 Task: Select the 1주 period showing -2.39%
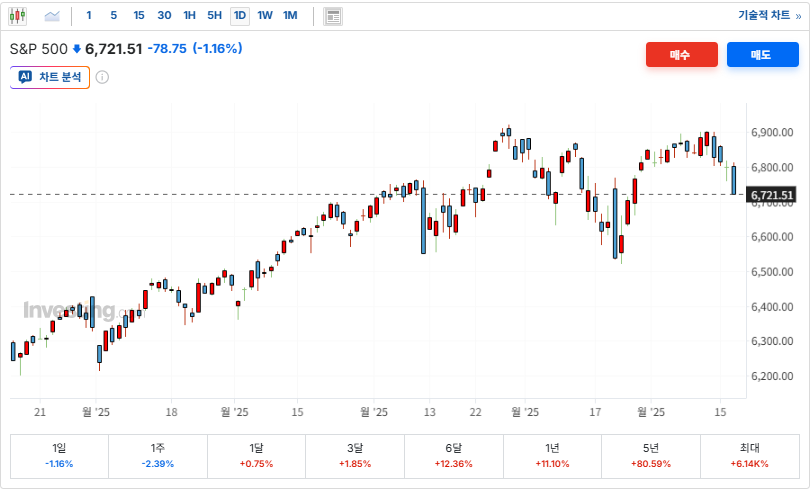pyautogui.click(x=158, y=456)
